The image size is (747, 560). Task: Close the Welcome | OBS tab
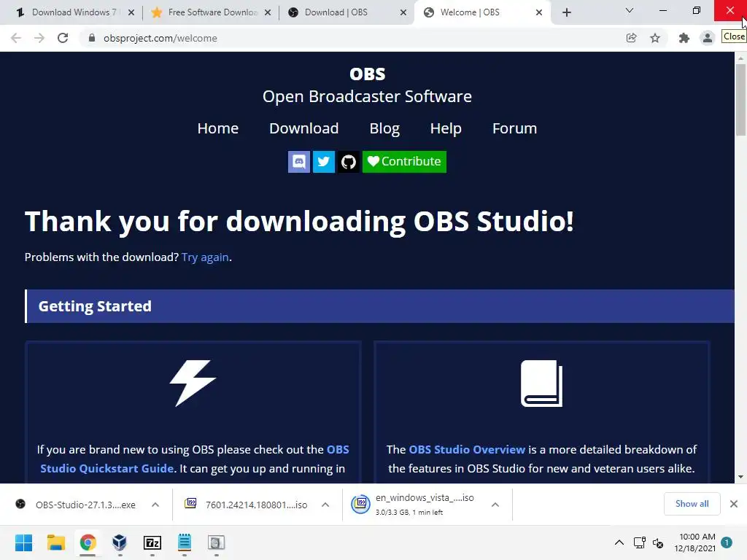click(x=539, y=12)
